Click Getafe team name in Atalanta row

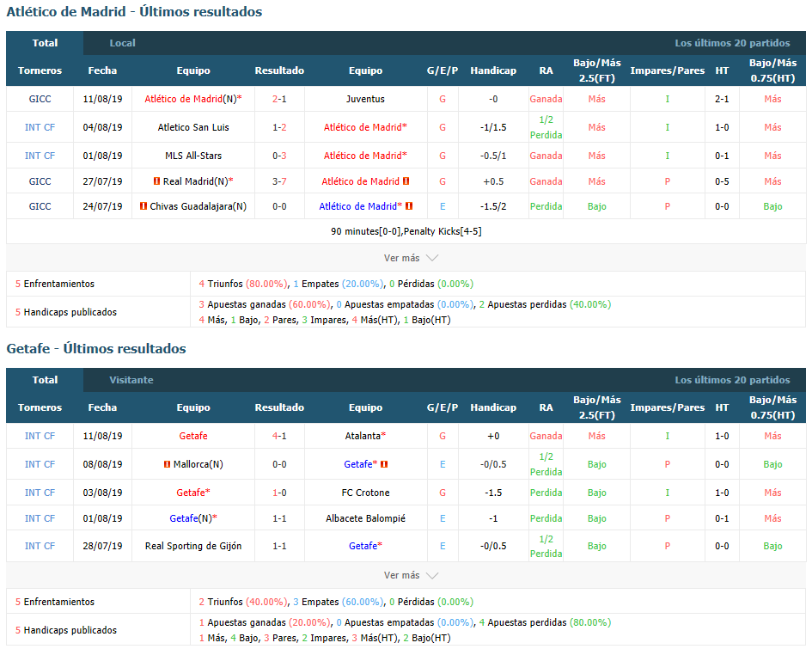193,436
